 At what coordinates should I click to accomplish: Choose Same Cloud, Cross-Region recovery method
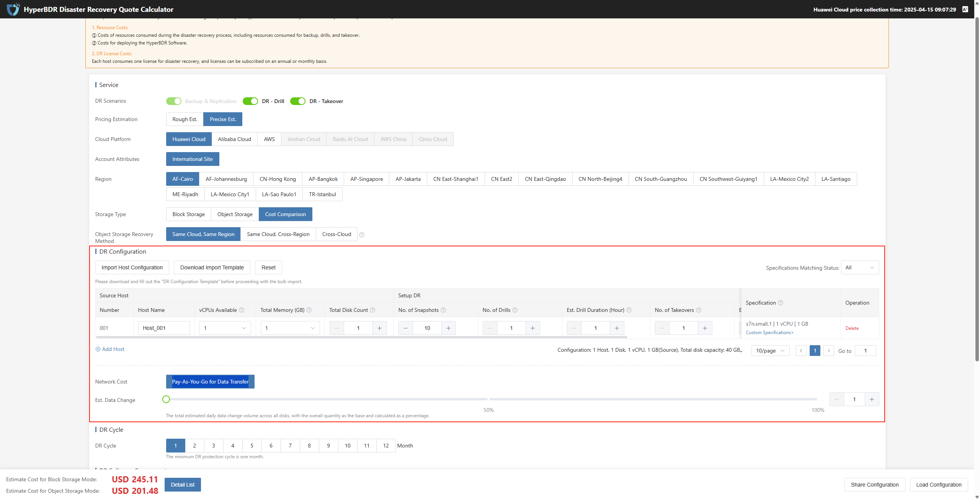coord(278,234)
